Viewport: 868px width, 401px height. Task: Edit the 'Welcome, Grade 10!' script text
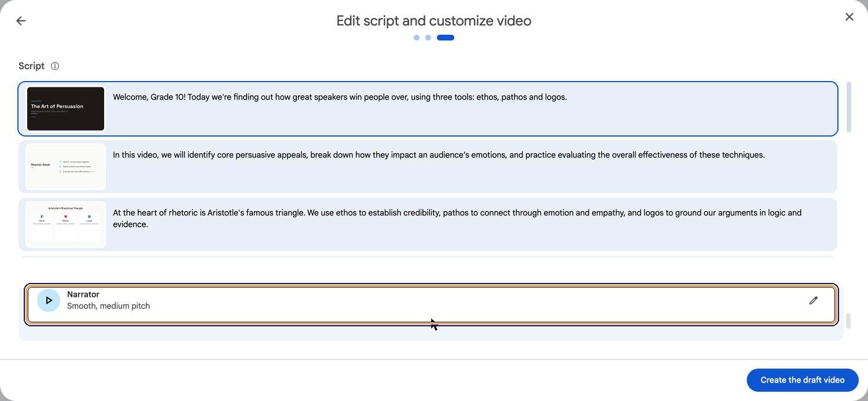[340, 97]
